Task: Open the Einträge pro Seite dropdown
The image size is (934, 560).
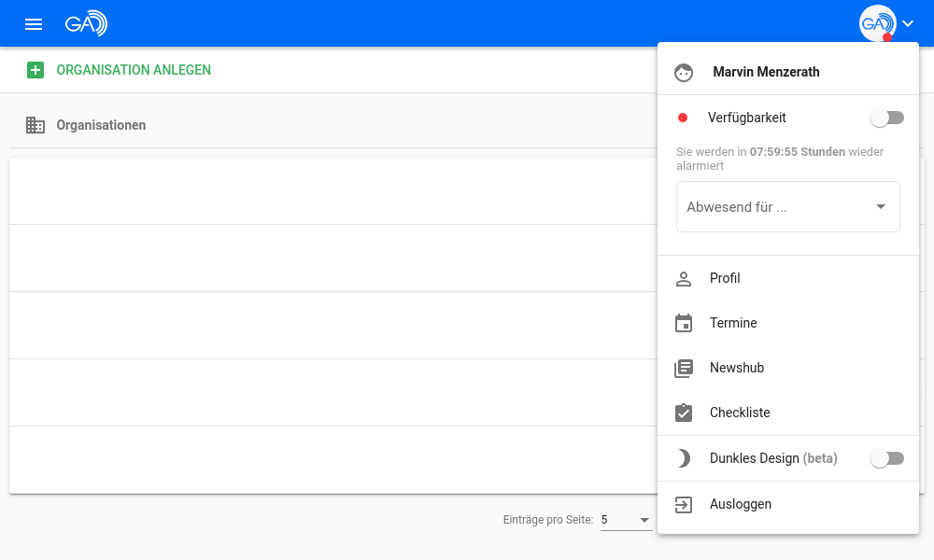Action: [x=626, y=520]
